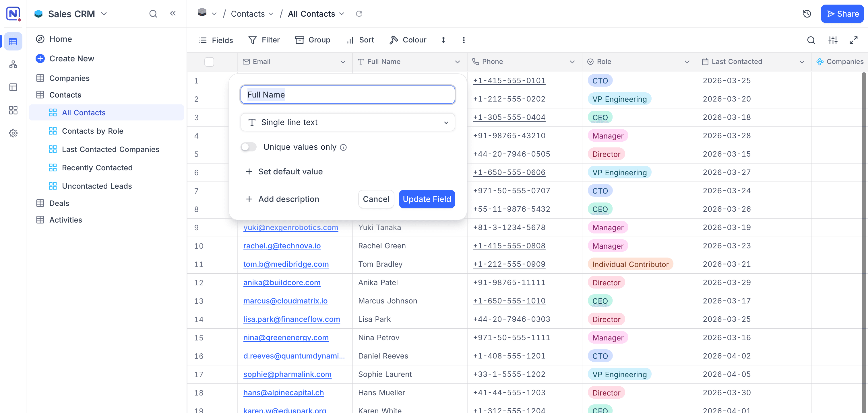Image resolution: width=868 pixels, height=413 pixels.
Task: Collapse sidebar with double-chevron icon
Action: point(173,13)
